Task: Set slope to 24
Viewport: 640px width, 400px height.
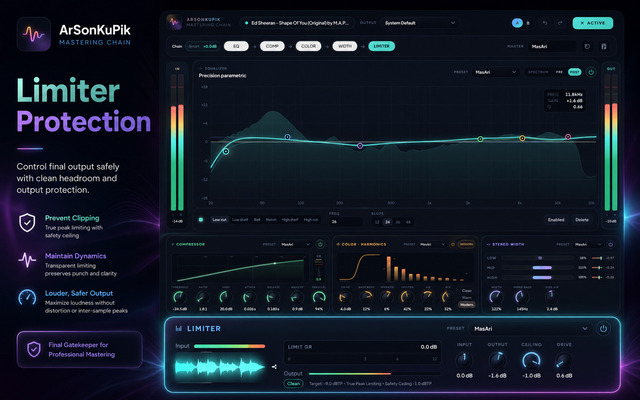Action: (387, 222)
